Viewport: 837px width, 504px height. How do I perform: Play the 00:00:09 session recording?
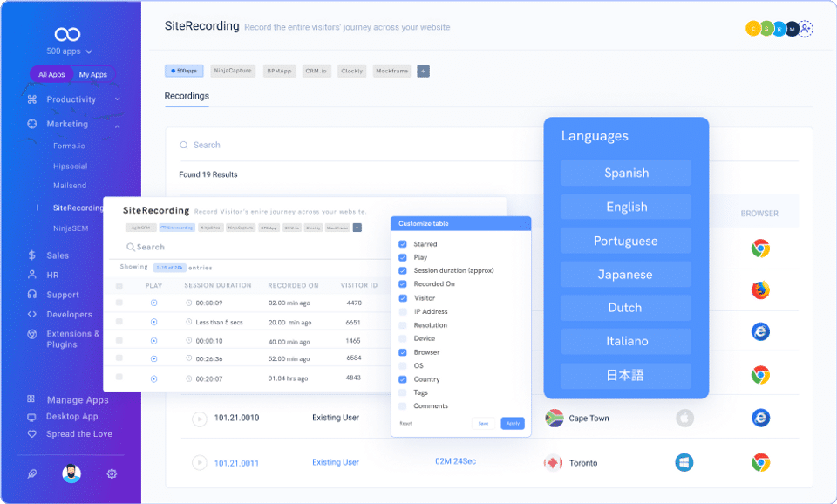153,303
